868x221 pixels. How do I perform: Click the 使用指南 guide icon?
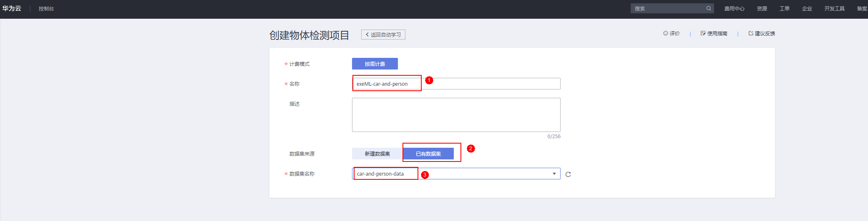[x=703, y=33]
